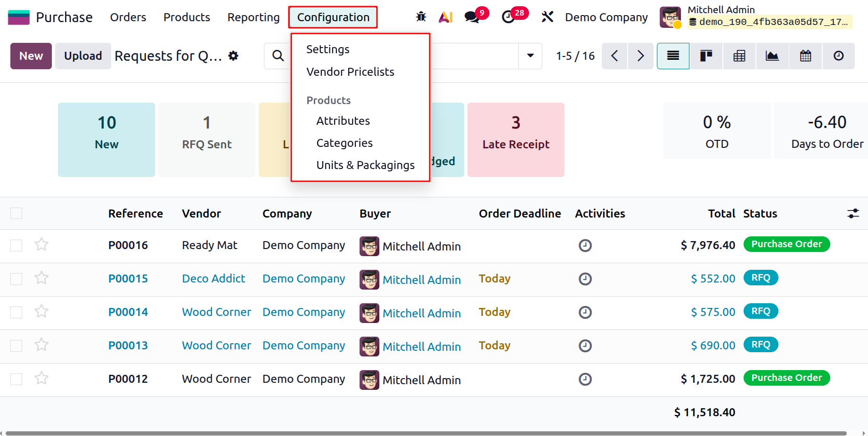Screen dimensions: 868x436
Task: Select the checkbox for order P00015
Action: 16,279
